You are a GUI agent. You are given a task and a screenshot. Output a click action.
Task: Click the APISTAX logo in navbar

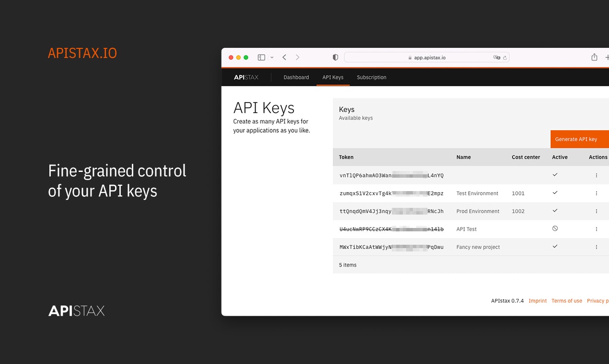pyautogui.click(x=246, y=77)
